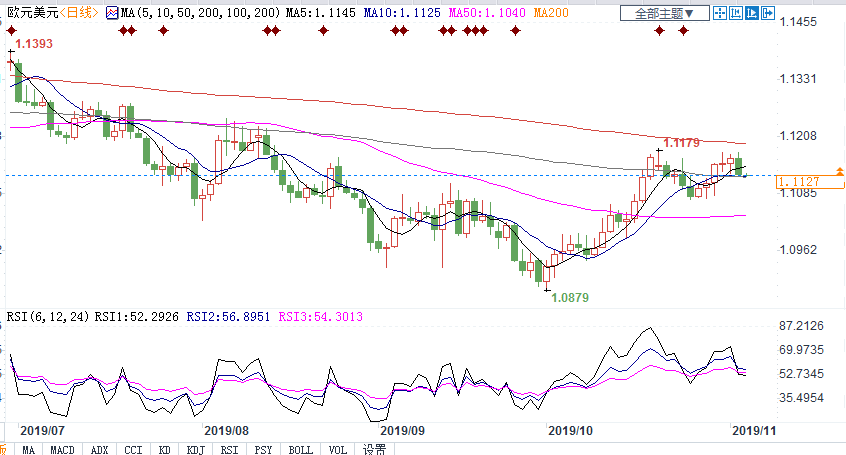
Task: Click the peak price label 1.1179
Action: [681, 143]
